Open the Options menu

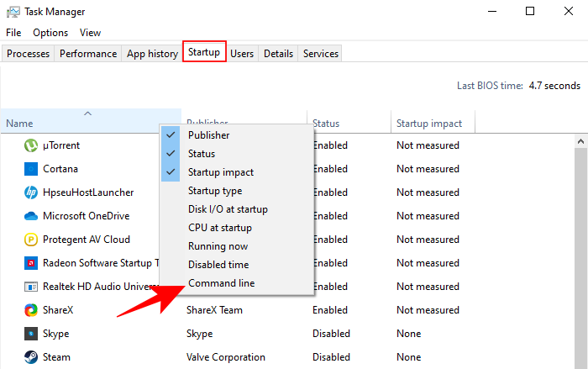[50, 33]
